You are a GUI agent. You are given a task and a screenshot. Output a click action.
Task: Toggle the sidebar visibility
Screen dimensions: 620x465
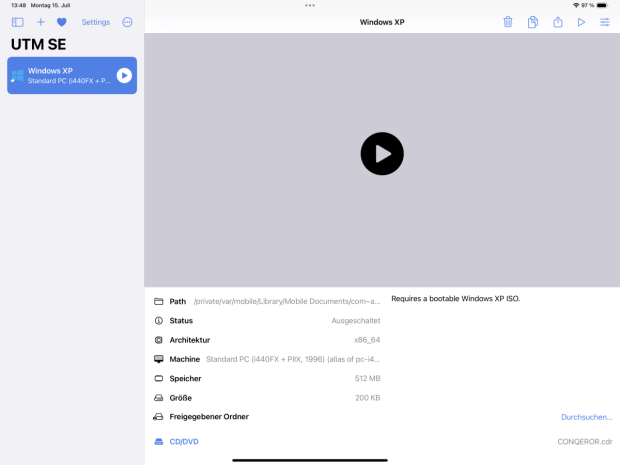pos(17,22)
